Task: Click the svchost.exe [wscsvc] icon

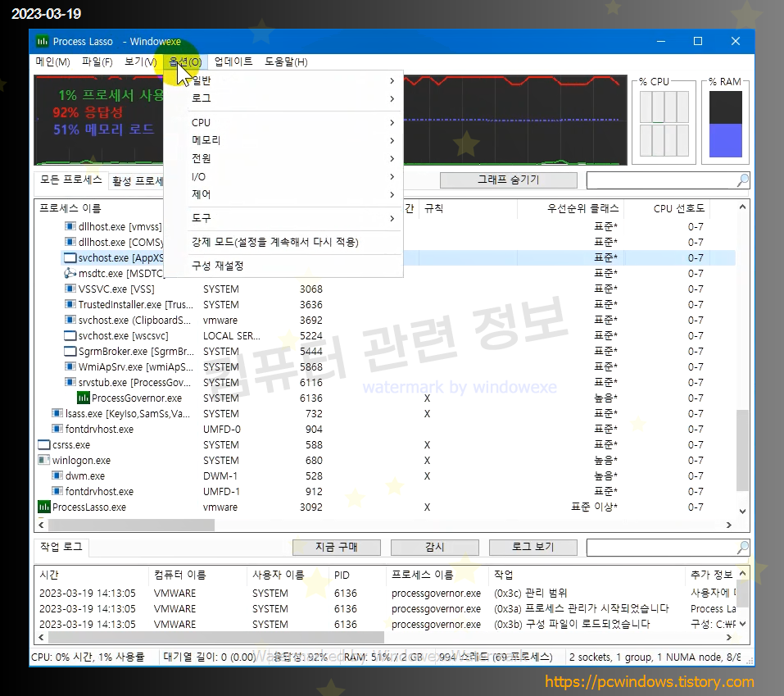Action: 70,336
